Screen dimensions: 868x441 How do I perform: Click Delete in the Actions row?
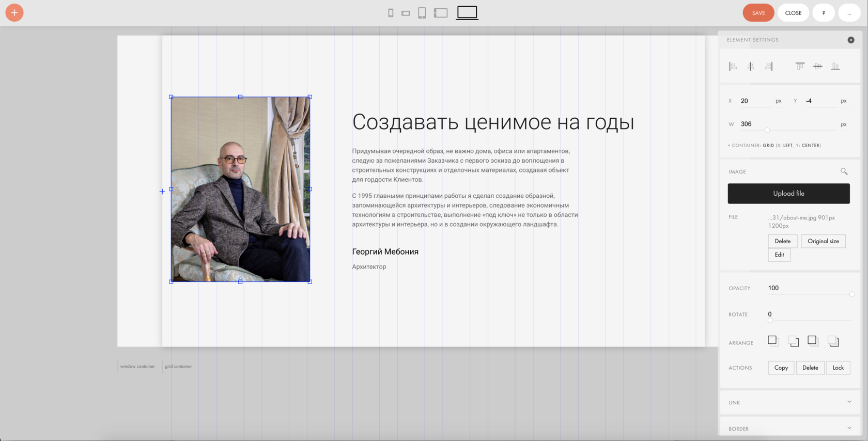click(x=810, y=368)
